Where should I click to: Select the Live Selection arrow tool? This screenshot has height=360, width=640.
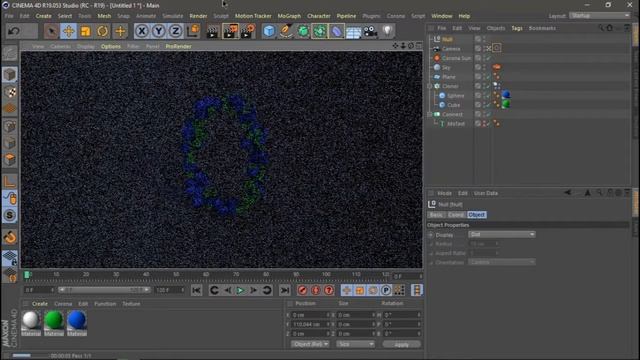pyautogui.click(x=51, y=31)
